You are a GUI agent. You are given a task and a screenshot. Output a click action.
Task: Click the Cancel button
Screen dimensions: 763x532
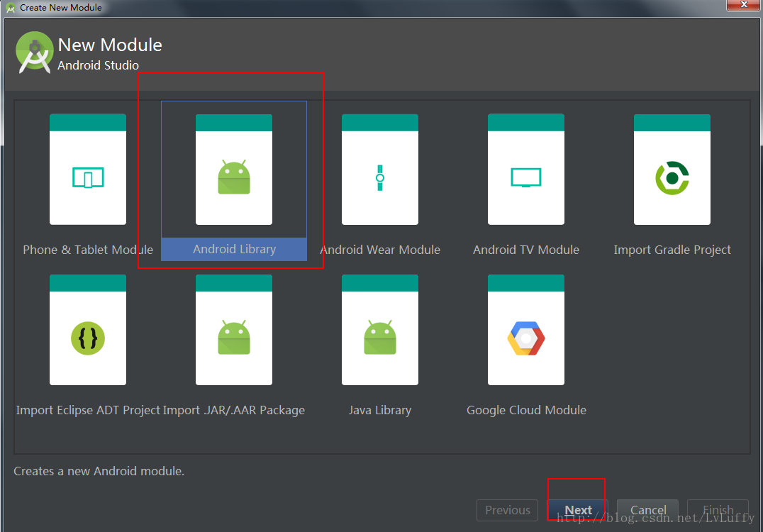[647, 510]
